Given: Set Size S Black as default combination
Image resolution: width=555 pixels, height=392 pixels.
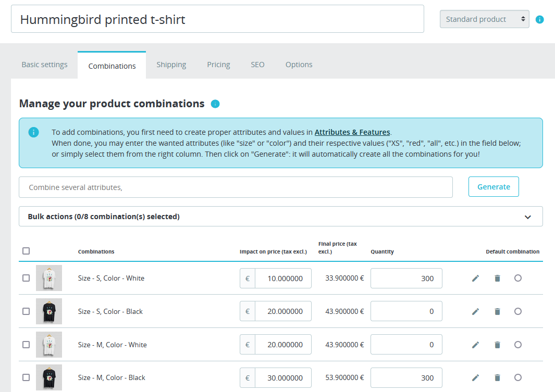Looking at the screenshot, I should [518, 311].
